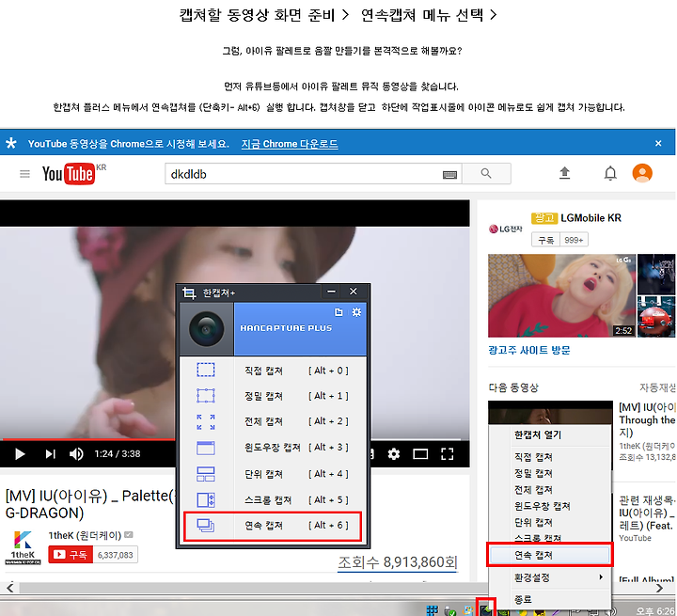Select 직접 캡쳐 icon in 한캡쳐+ window

point(206,371)
